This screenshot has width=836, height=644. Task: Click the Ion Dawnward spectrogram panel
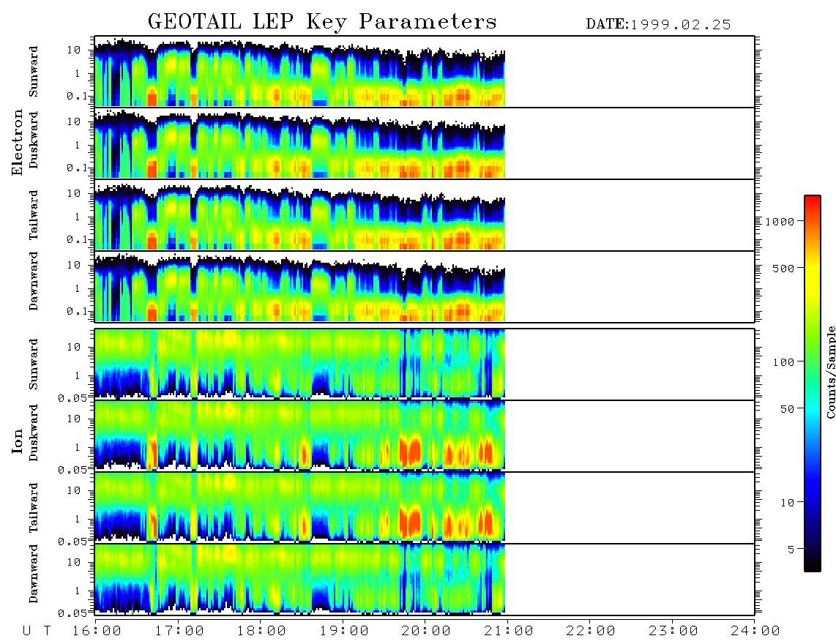[x=425, y=579]
